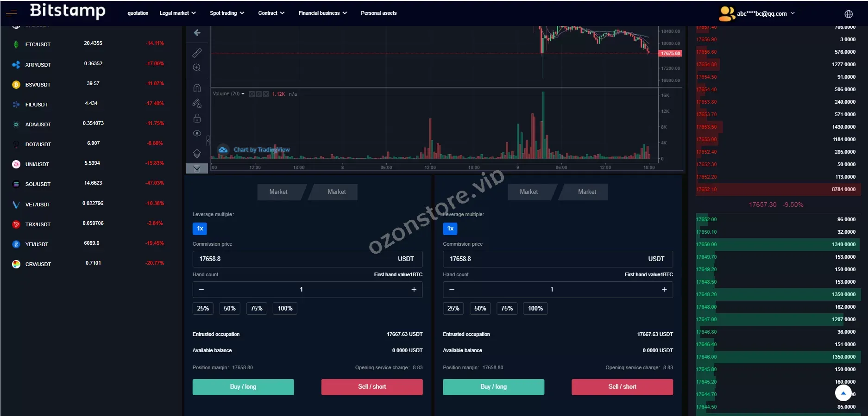Toggle hide all drawings eye icon
868x416 pixels.
click(197, 134)
